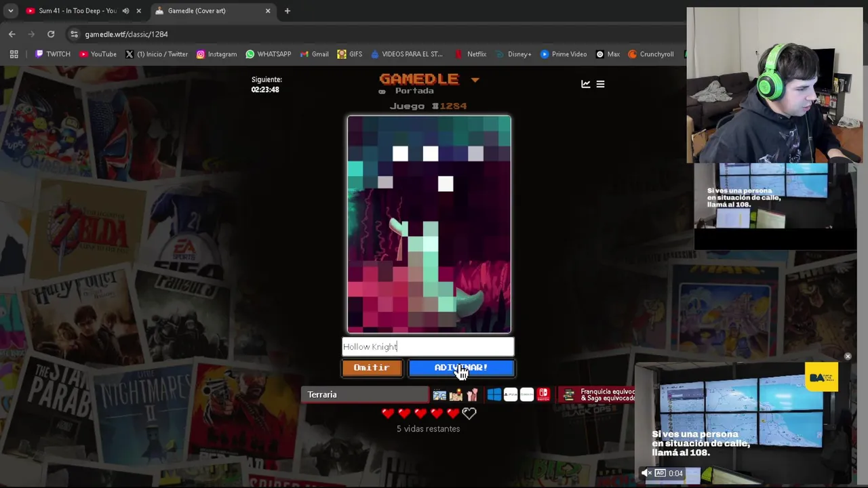Open the Inicio / Twitter bookmark
Image resolution: width=868 pixels, height=488 pixels.
157,54
